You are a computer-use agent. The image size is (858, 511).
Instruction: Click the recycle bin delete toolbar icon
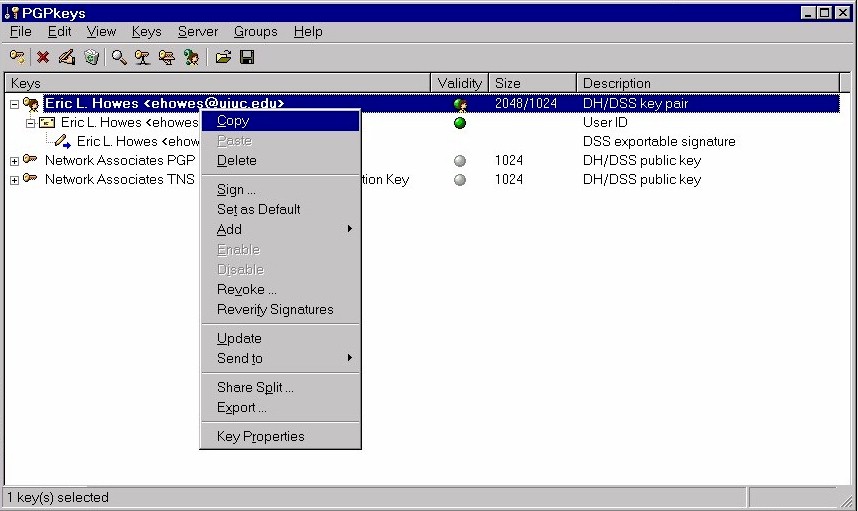click(x=91, y=57)
